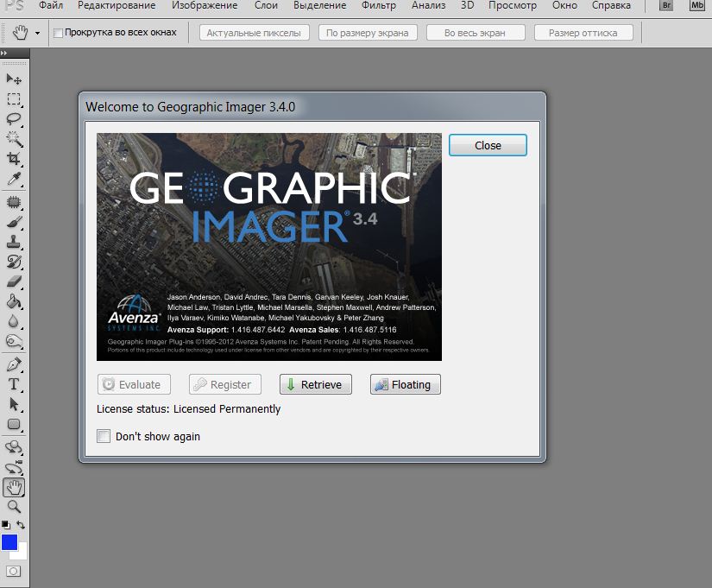Click the Retrieve license button

(315, 384)
